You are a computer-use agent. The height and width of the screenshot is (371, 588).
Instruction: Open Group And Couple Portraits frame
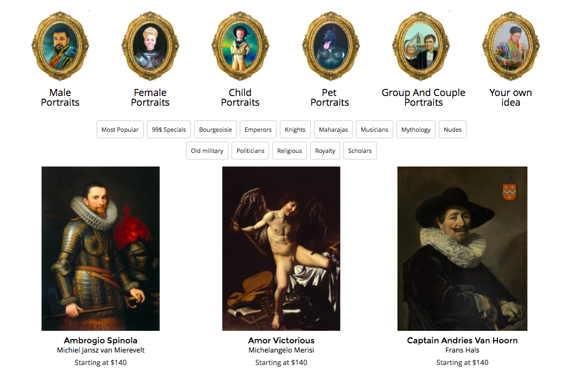[421, 46]
